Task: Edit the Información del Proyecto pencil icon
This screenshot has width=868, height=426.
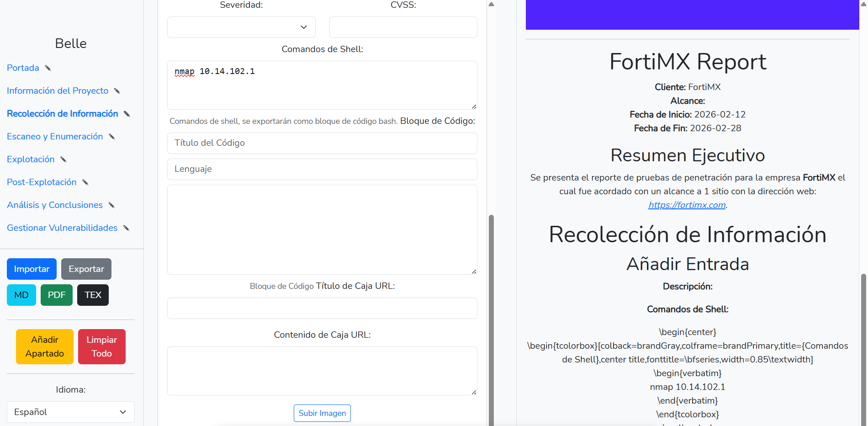Action: tap(117, 91)
